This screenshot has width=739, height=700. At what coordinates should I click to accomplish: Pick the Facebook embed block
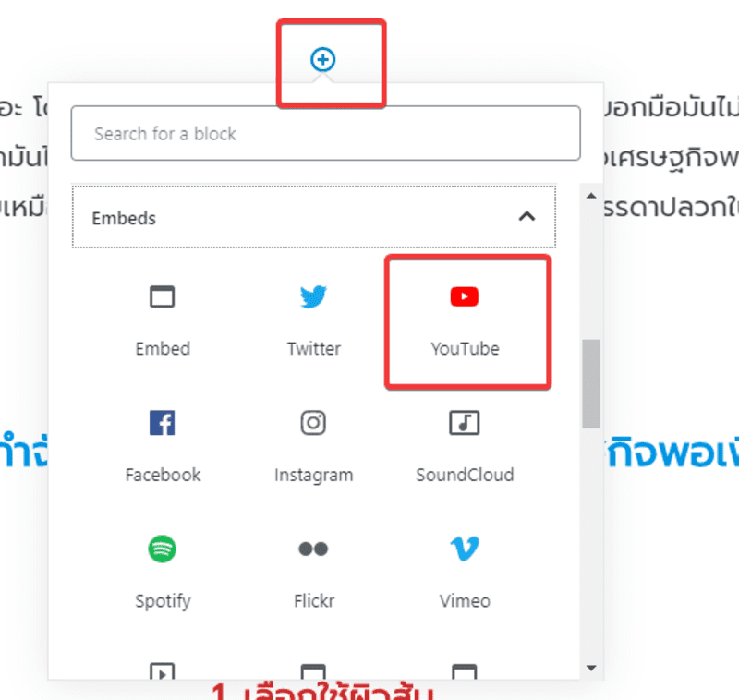pos(163,448)
